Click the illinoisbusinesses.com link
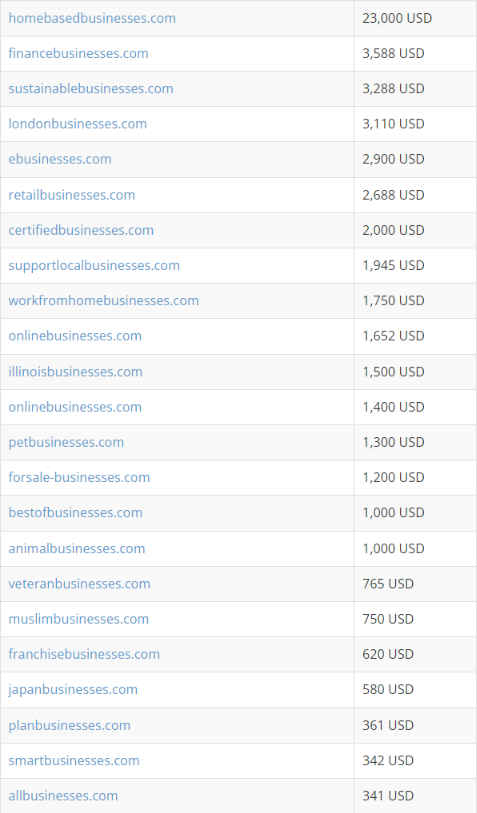 tap(75, 372)
